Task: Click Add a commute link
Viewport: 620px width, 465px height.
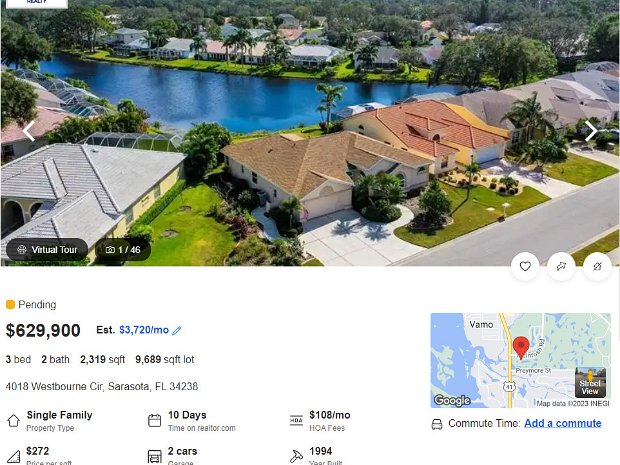Action: (x=563, y=423)
